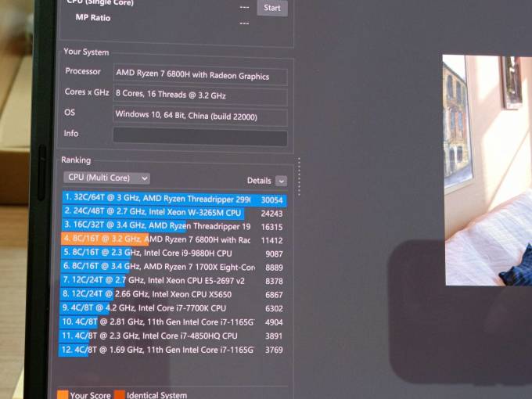Select the Intel Xeon W-3265M ranking entry
This screenshot has height=399, width=532.
pos(173,212)
